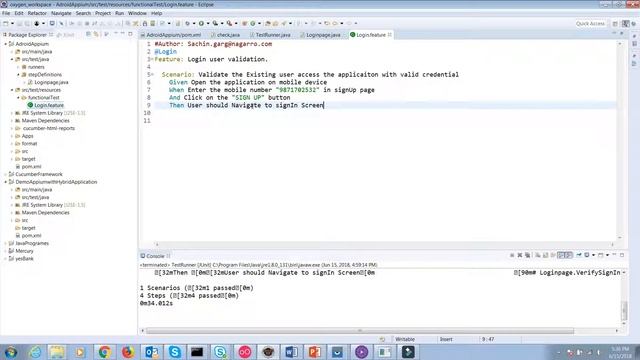Viewport: 640px width, 360px height.
Task: Click the Terminate stop square icon in Console
Action: click(x=512, y=255)
